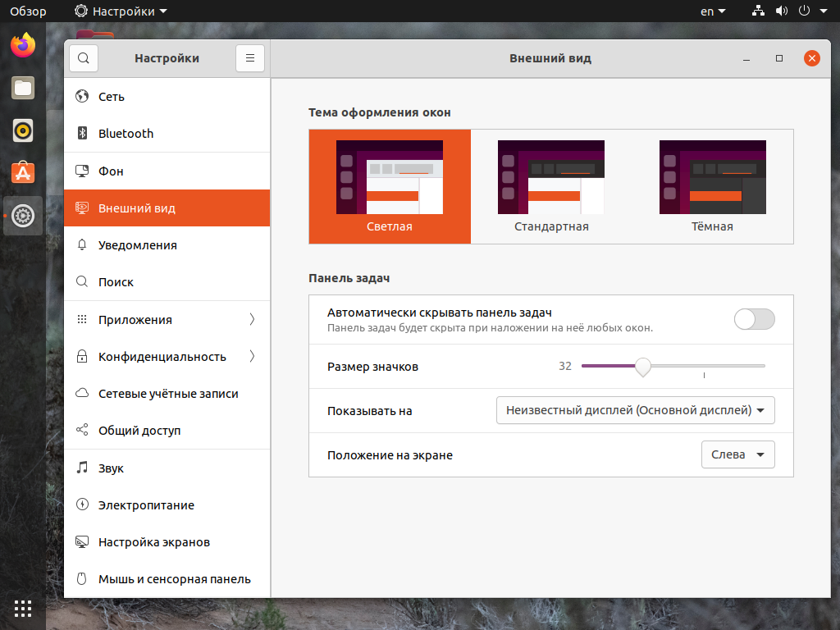Click the mouse icon beside Мышь и сенсорная панель

[82, 578]
